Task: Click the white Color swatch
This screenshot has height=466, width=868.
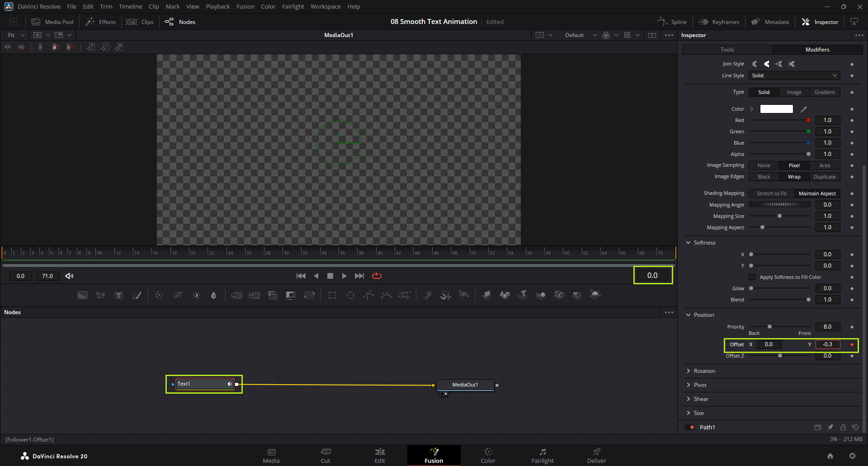Action: [x=776, y=109]
